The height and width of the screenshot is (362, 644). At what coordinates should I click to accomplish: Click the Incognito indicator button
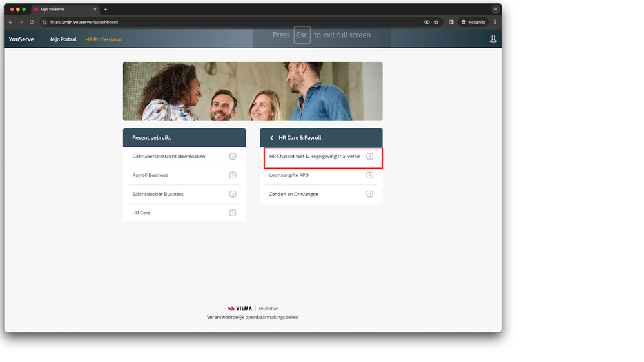[x=473, y=22]
